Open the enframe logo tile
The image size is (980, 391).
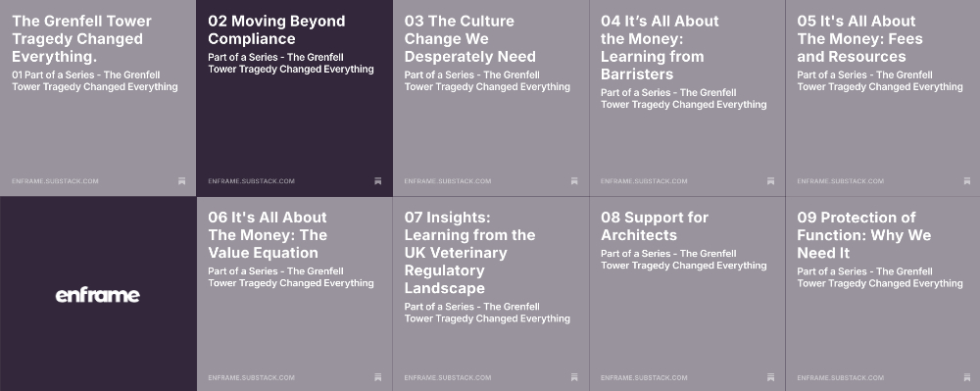click(97, 295)
